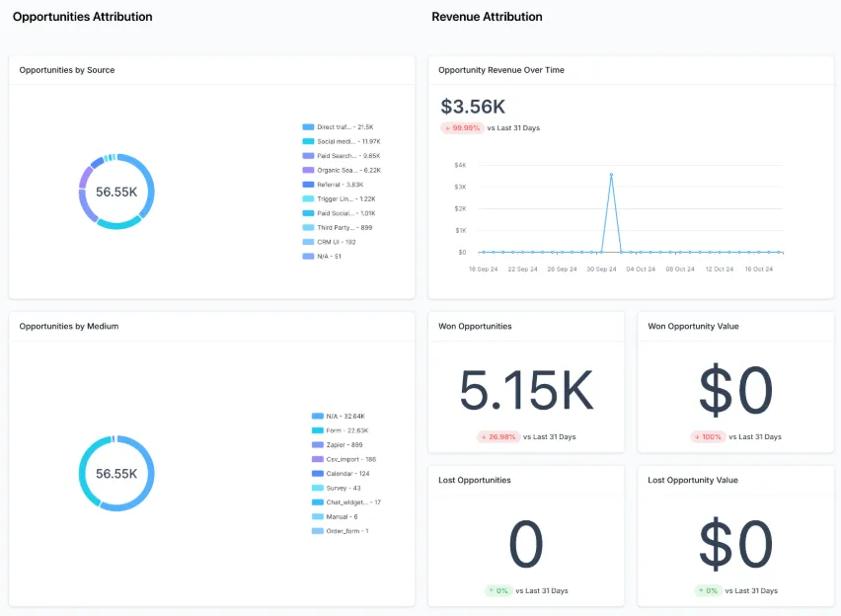Click the 'Manual - 6' legend entry
Screen dimensions: 841x616
click(x=335, y=516)
